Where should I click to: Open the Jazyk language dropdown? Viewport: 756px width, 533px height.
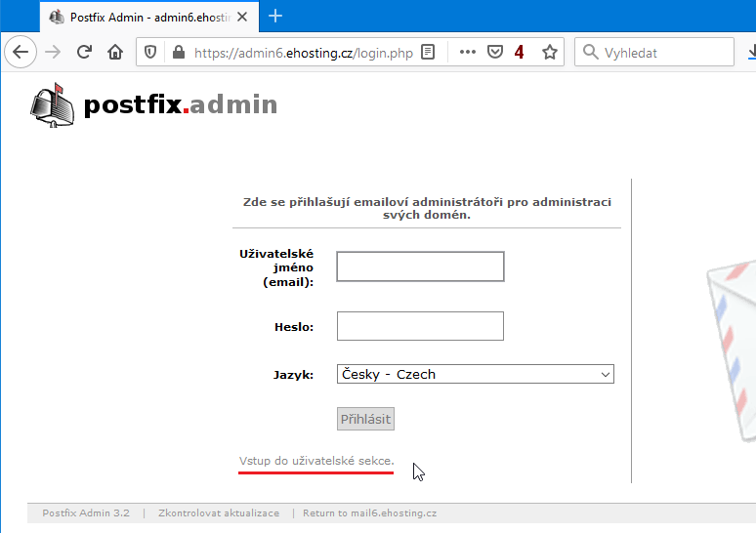(476, 375)
